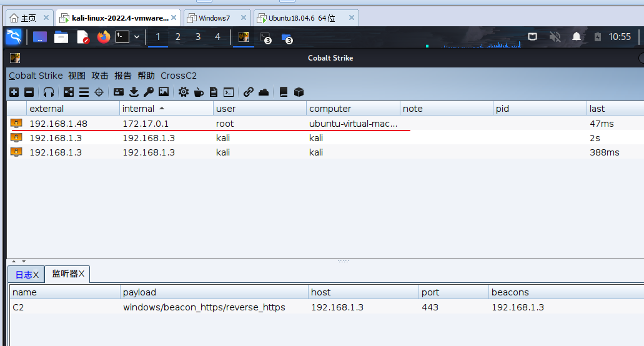
Task: Select workspace 1 in the panel
Action: 157,37
